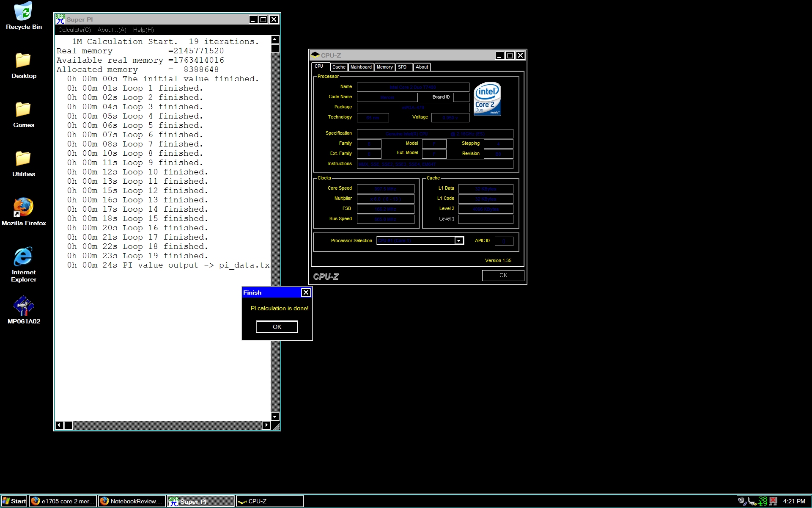This screenshot has width=812, height=508.
Task: Switch to the Mainboard tab in CPU-Z
Action: [x=361, y=67]
